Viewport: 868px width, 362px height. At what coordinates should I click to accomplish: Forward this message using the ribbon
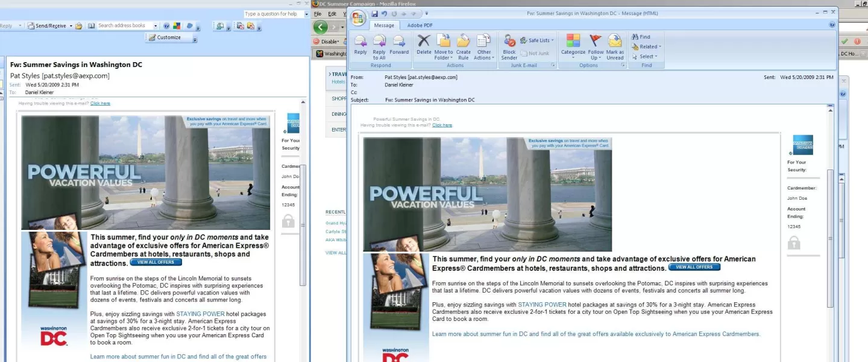tap(399, 45)
